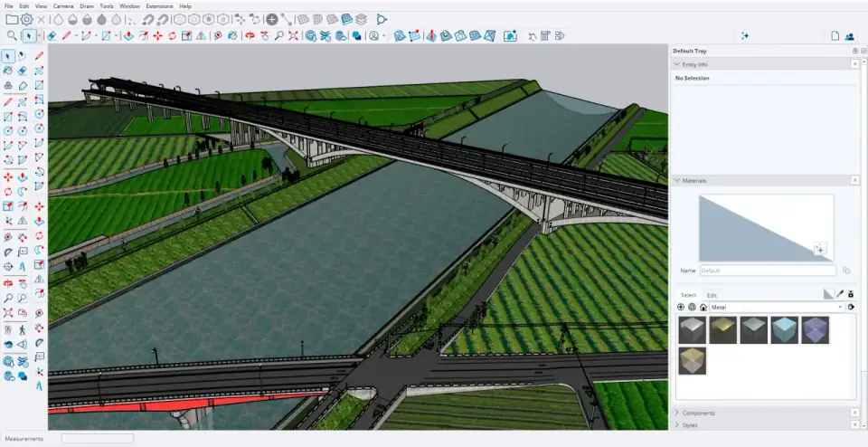
Task: Select the Lasso select tool
Action: [x=22, y=56]
